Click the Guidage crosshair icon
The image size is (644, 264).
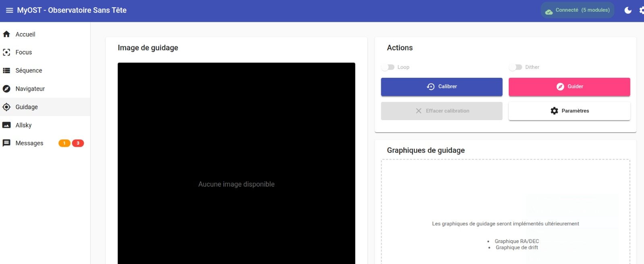coord(6,107)
